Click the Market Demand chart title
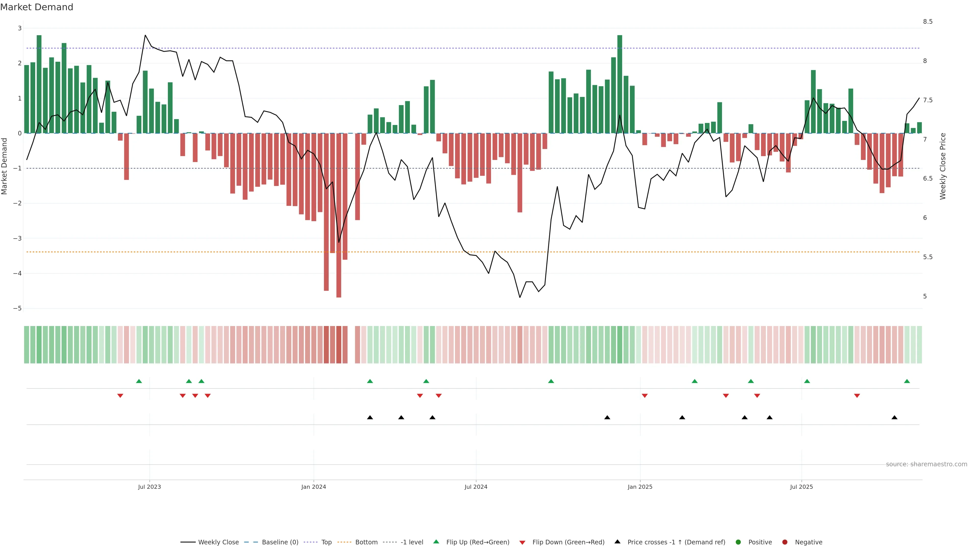Viewport: 980px width, 551px height. coord(36,7)
